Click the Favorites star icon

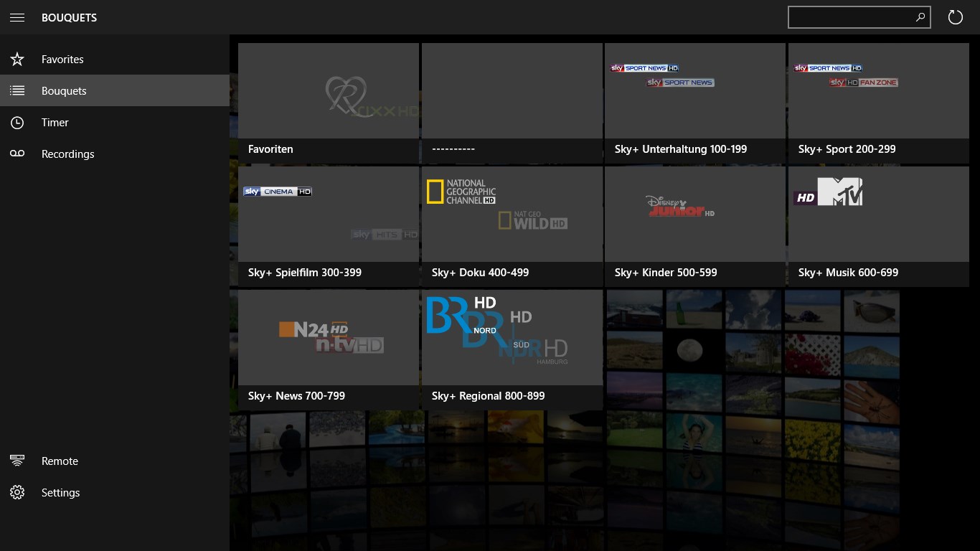[17, 60]
